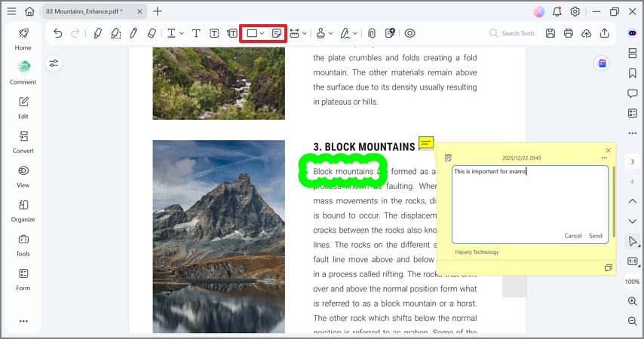Go to the home screen icon
This screenshot has height=339, width=644.
click(x=29, y=11)
